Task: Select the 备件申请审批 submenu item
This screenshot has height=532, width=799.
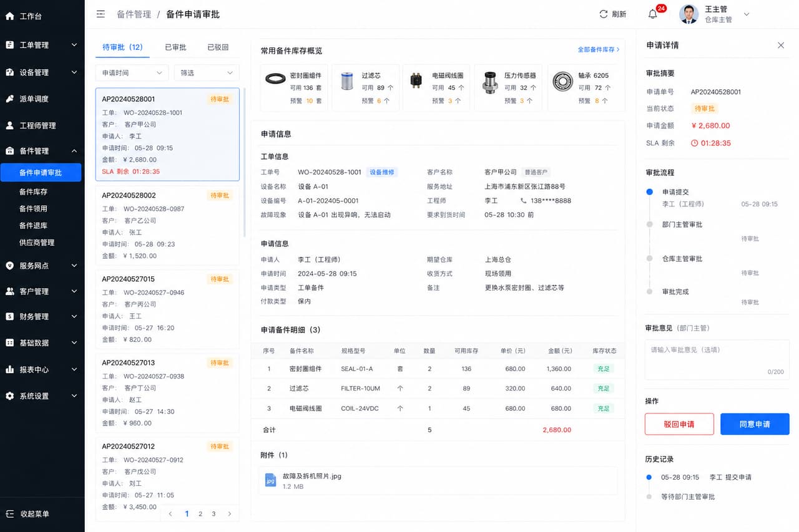Action: 41,173
